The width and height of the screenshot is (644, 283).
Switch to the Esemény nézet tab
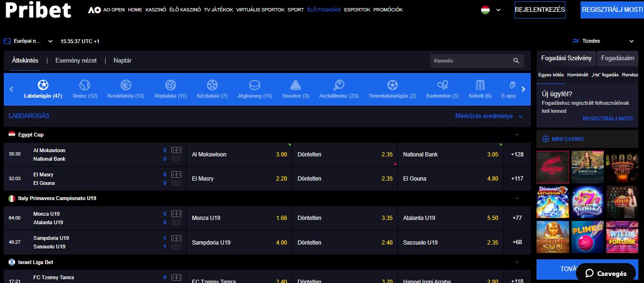pyautogui.click(x=76, y=61)
